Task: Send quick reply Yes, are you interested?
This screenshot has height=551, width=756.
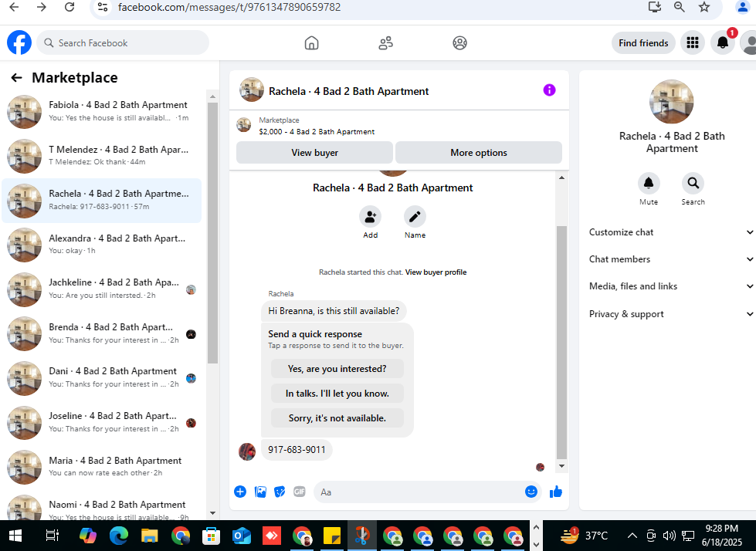Action: point(337,369)
